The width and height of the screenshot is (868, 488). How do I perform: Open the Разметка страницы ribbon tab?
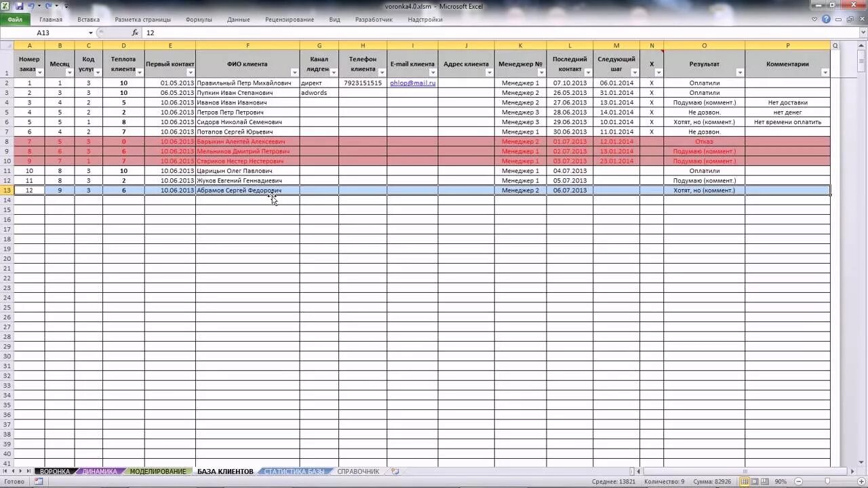(x=143, y=20)
